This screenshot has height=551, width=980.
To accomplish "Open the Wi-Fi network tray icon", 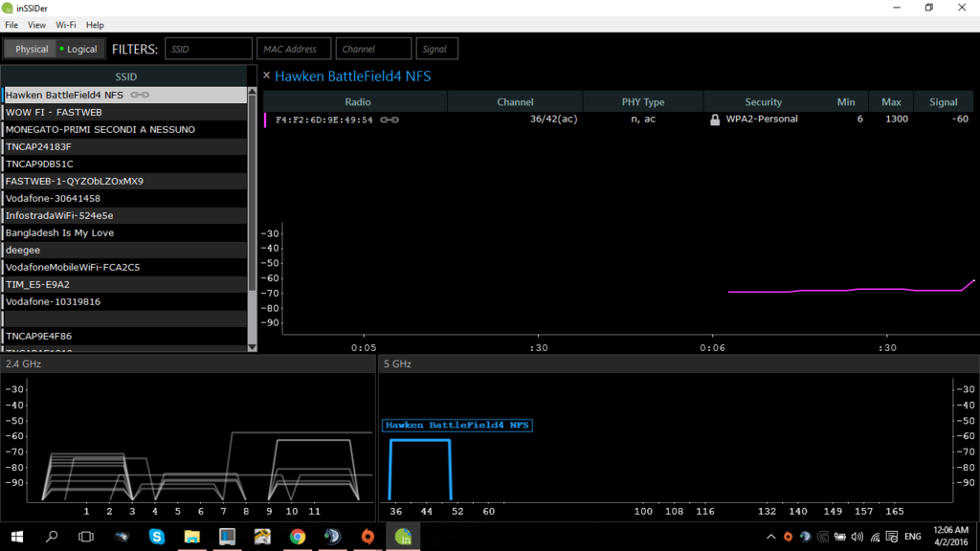I will pyautogui.click(x=875, y=537).
